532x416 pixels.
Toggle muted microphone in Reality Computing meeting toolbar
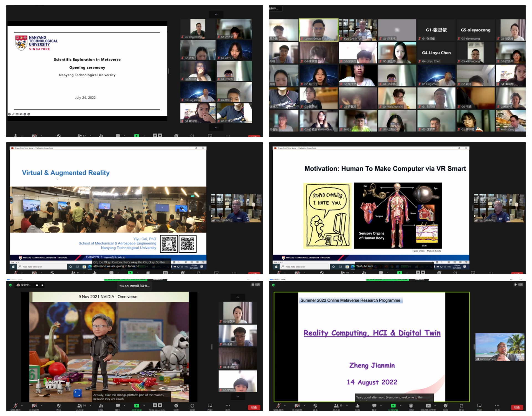pyautogui.click(x=278, y=406)
